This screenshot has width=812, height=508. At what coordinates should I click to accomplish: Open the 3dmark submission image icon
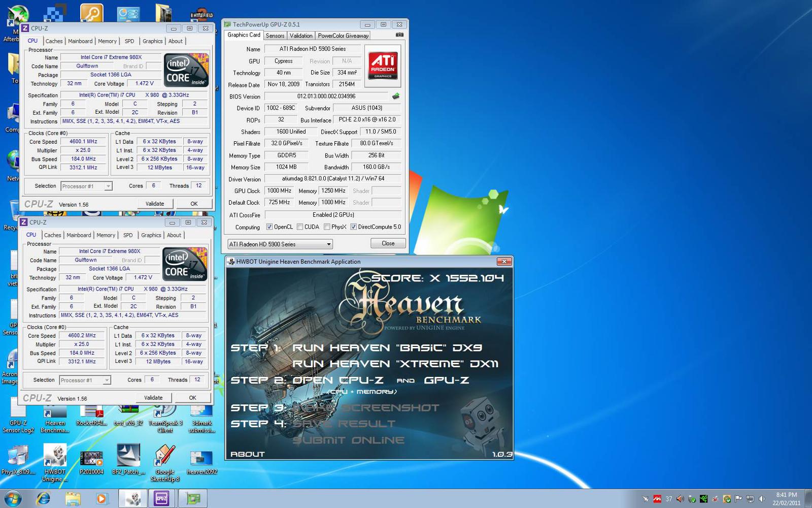tap(202, 419)
